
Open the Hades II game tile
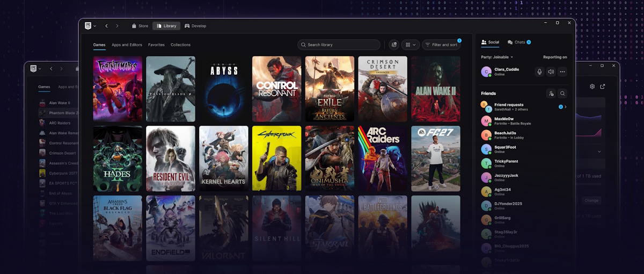pos(118,158)
